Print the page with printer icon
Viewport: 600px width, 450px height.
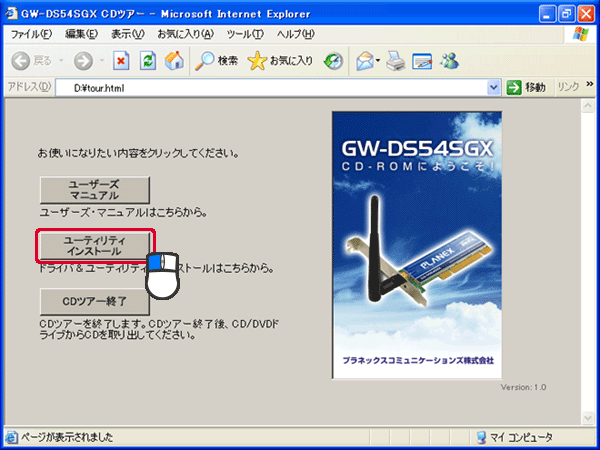point(395,61)
